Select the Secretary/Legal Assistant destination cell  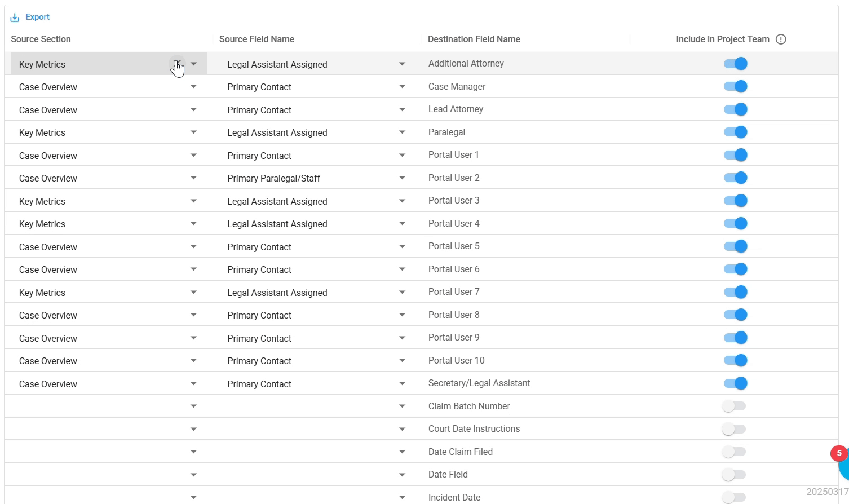[479, 383]
